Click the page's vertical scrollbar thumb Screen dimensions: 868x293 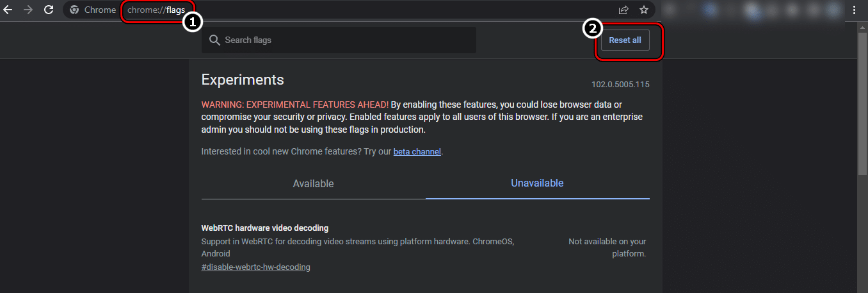pyautogui.click(x=862, y=103)
